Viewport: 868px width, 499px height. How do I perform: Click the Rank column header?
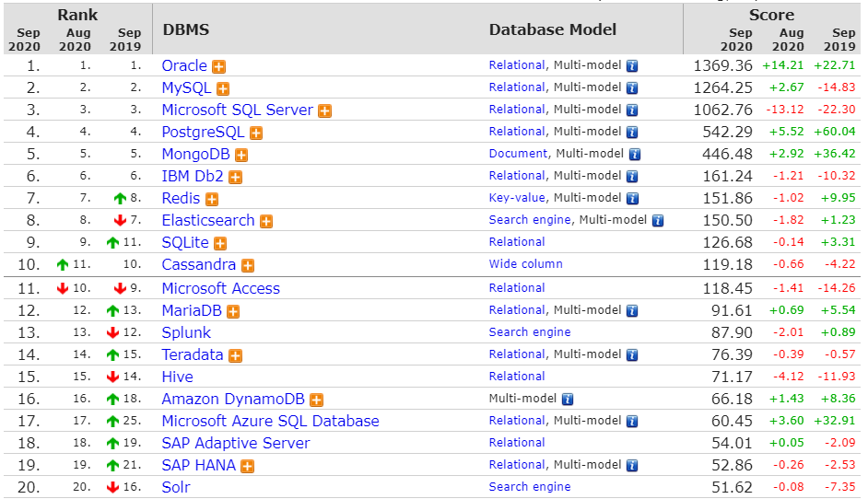(77, 15)
